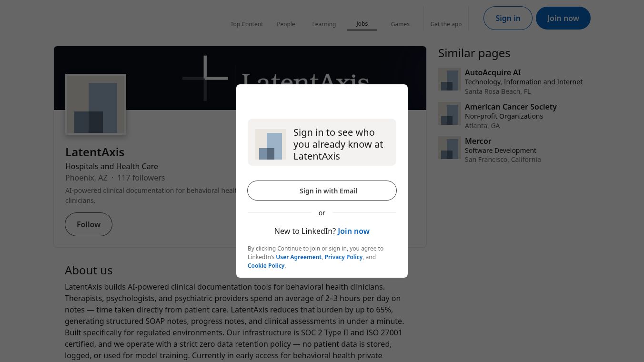Click the LatentAxis company logo image
Screen dimensions: 644x362
click(x=96, y=104)
